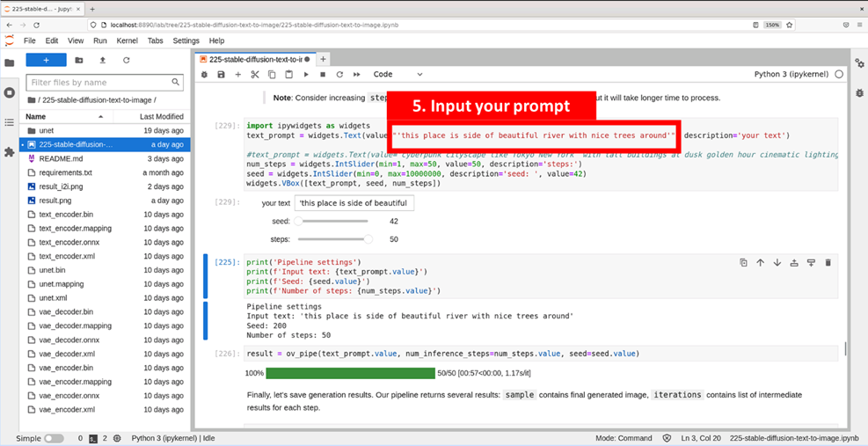Open the Extension Manager puzzle icon
Screen dimensions: 868x446
(x=10, y=151)
